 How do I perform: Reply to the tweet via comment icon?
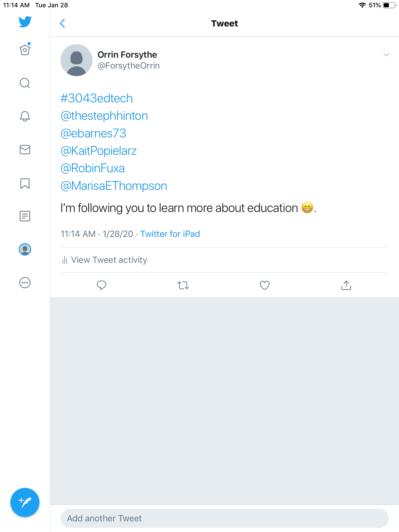[102, 285]
